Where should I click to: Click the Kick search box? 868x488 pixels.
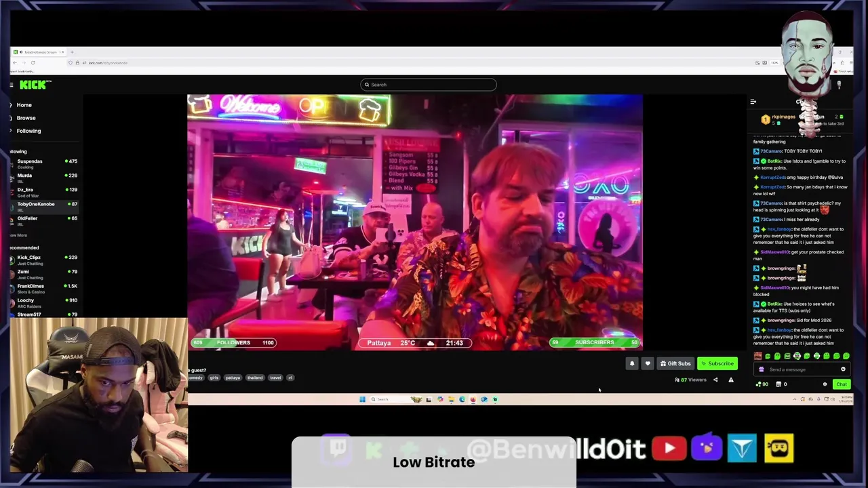click(429, 85)
